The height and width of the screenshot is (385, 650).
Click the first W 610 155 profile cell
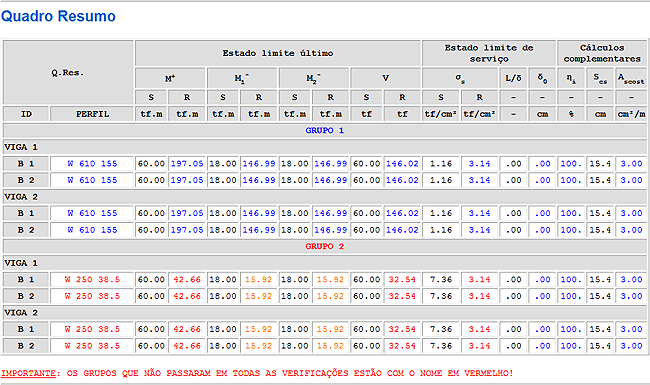92,164
